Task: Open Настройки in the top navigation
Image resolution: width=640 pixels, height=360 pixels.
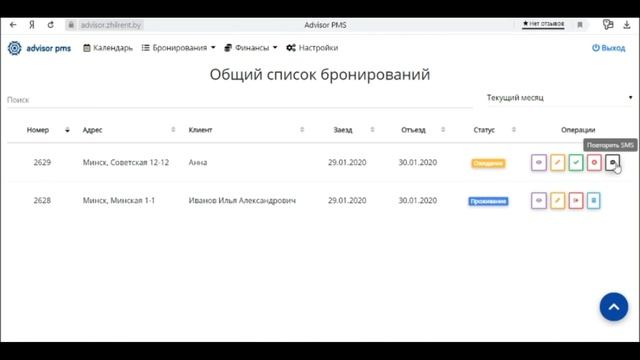Action: (312, 48)
